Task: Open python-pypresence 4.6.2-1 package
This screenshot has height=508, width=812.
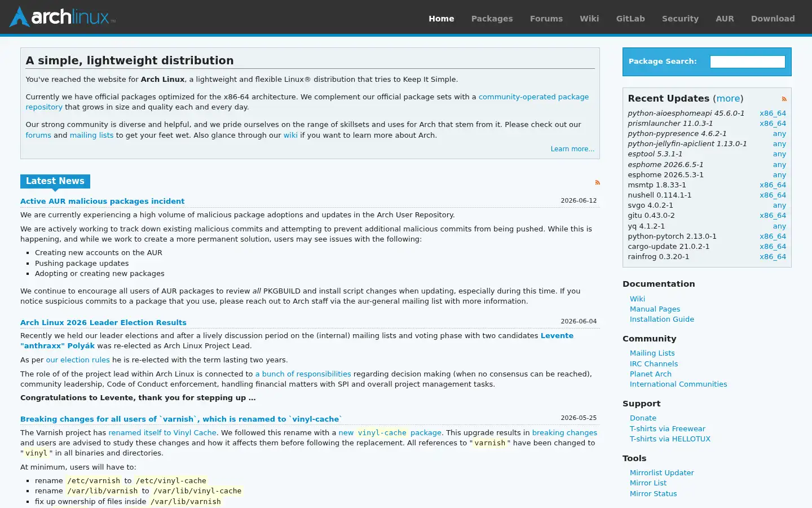Action: [x=677, y=134]
